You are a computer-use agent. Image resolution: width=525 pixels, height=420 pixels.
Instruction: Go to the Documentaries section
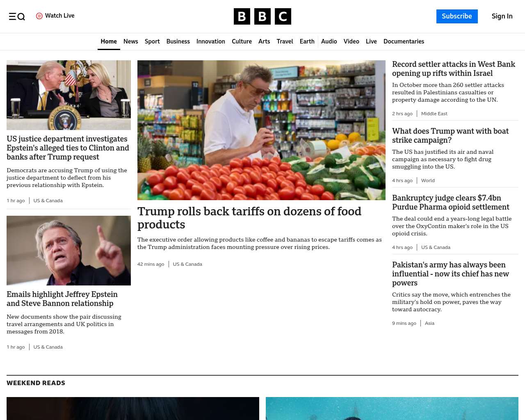[x=404, y=41]
